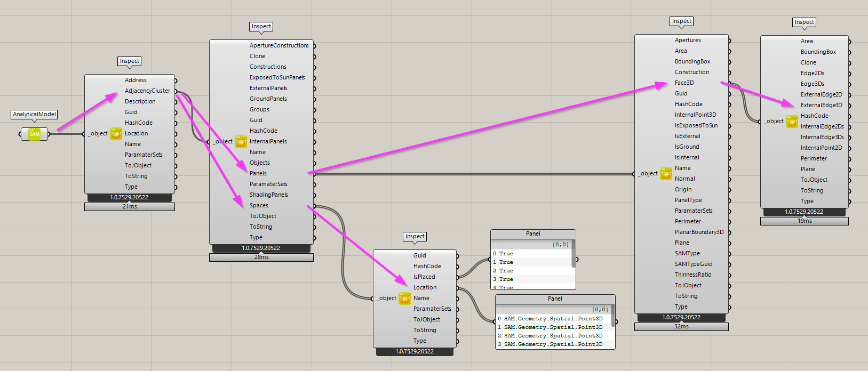Click the IsGround output
This screenshot has width=868, height=371.
687,147
